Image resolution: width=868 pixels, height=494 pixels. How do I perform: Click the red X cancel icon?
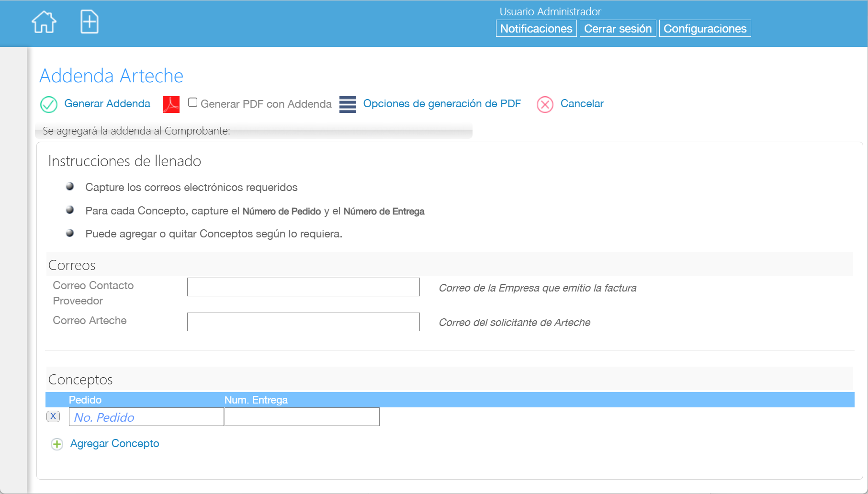pyautogui.click(x=545, y=104)
